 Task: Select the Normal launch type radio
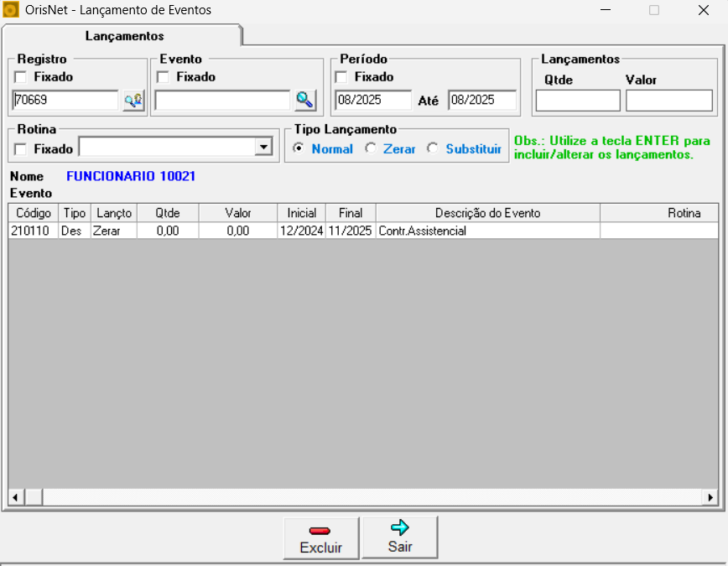point(298,148)
